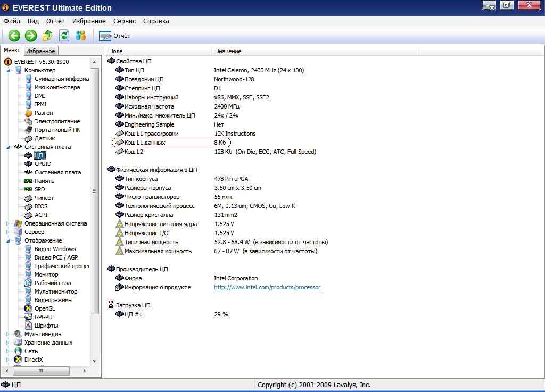Collapse the Системная плата tree node
The image size is (545, 392).
8,147
